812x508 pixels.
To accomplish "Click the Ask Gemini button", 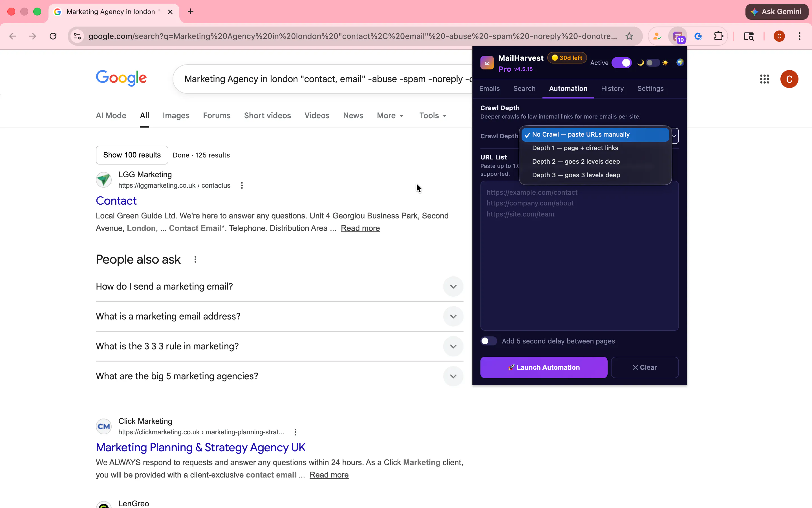I will (x=776, y=12).
